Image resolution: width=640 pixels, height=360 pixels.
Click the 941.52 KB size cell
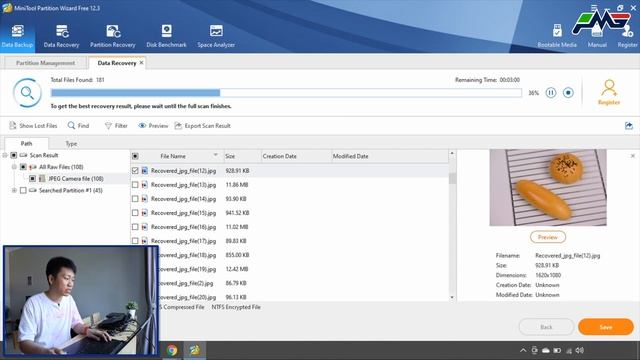point(237,213)
